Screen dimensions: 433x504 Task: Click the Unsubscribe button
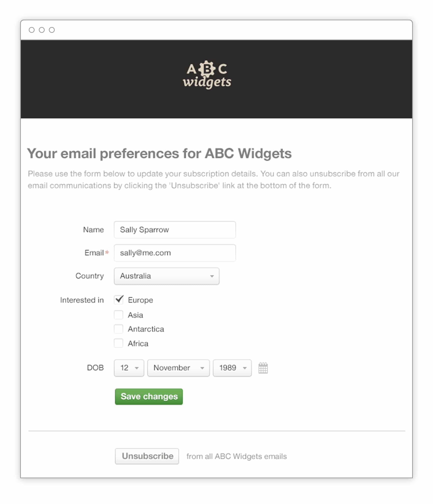click(147, 456)
